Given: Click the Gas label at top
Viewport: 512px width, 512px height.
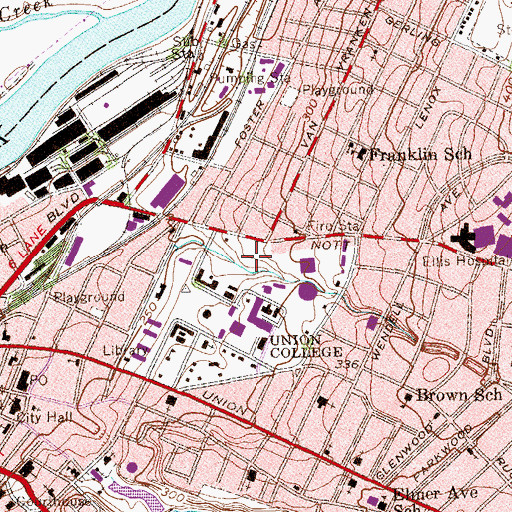Looking at the screenshot, I should [x=244, y=43].
